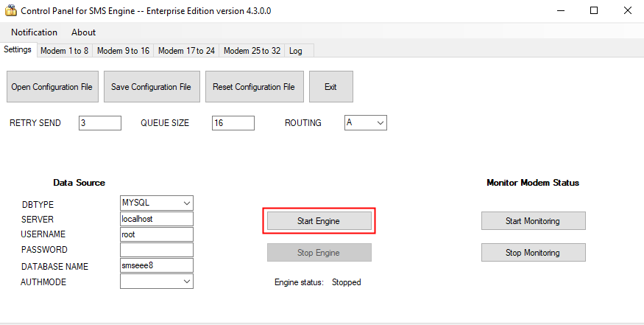The height and width of the screenshot is (325, 644).
Task: Go to the Modem 25 to 32 tab
Action: [x=252, y=51]
